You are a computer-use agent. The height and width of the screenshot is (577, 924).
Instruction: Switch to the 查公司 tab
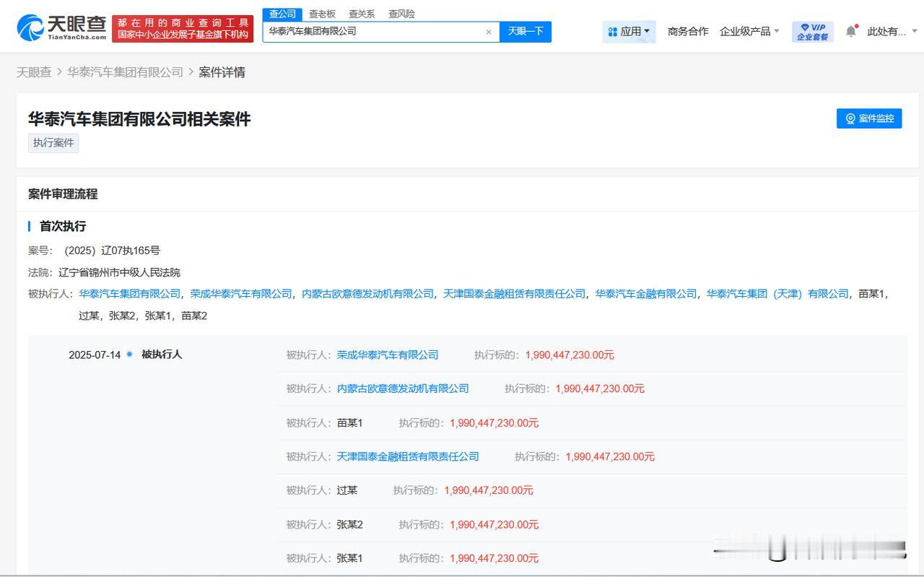click(x=282, y=14)
